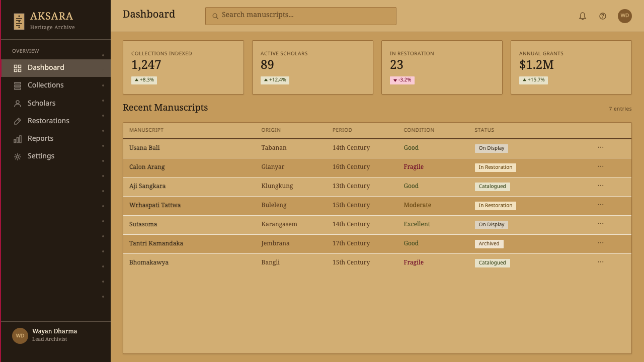Click the help question mark icon

point(603,16)
